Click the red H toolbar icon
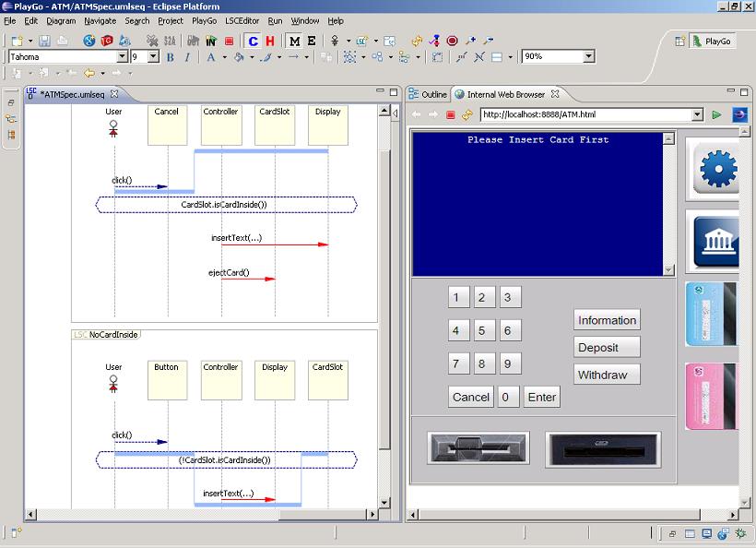Viewport: 756px width, 548px height. click(x=269, y=42)
